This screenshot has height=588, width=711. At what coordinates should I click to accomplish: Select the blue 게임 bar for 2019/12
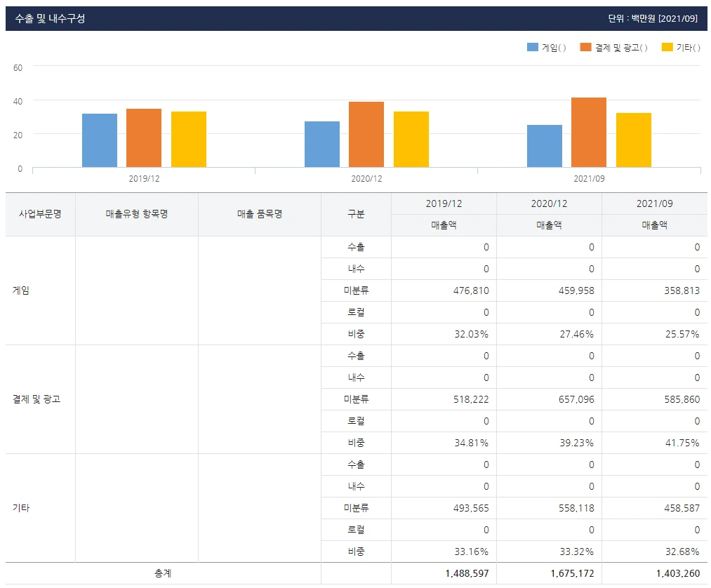[100, 140]
